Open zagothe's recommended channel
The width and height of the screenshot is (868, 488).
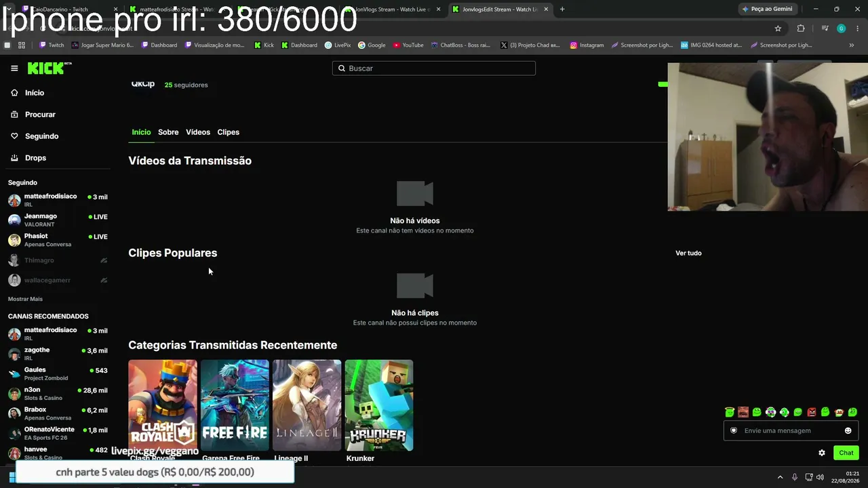point(58,354)
